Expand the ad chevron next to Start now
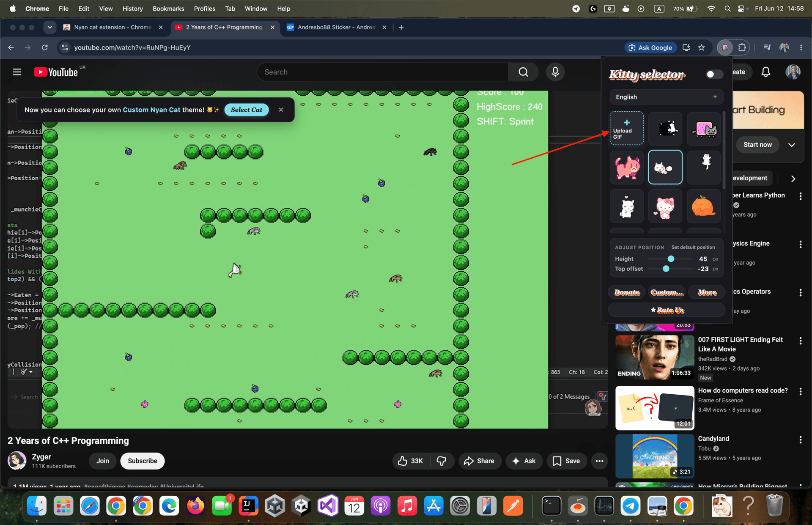The image size is (812, 525). (792, 145)
